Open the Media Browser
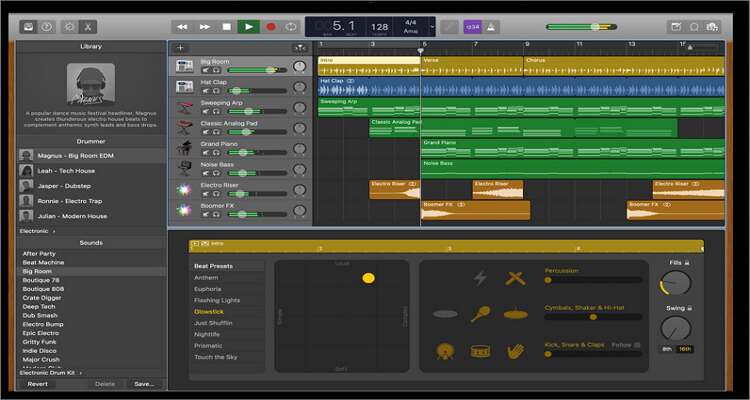Image resolution: width=750 pixels, height=400 pixels. tap(712, 27)
